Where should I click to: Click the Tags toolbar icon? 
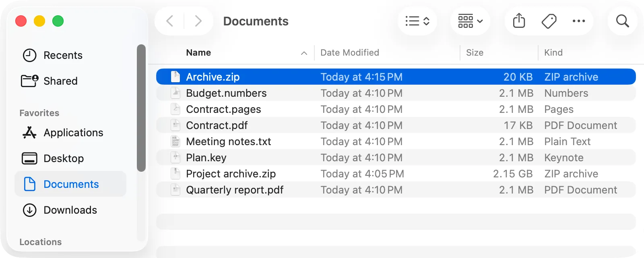pyautogui.click(x=549, y=21)
